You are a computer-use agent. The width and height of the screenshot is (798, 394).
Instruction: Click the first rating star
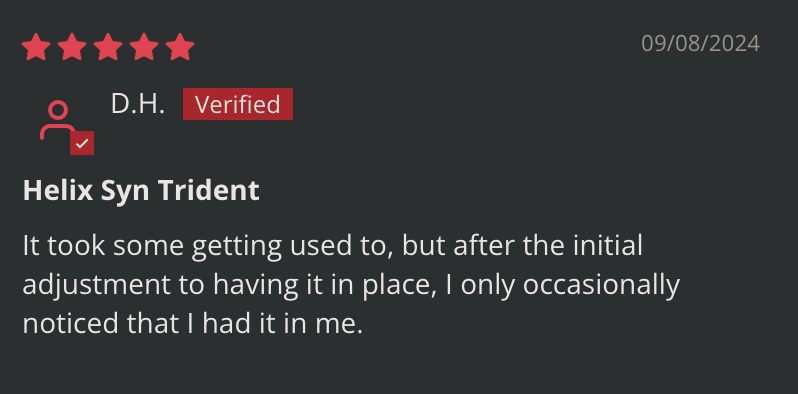36,47
